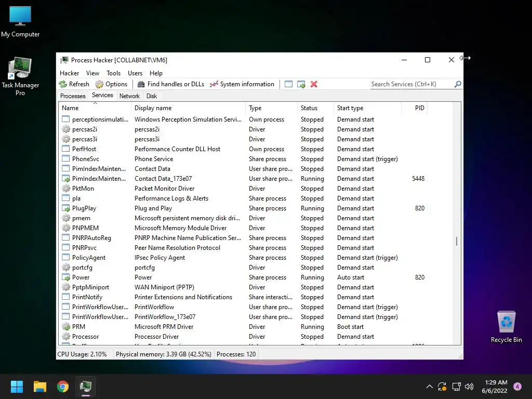532x399 pixels.
Task: Click Process Hacker taskbar icon
Action: point(86,387)
